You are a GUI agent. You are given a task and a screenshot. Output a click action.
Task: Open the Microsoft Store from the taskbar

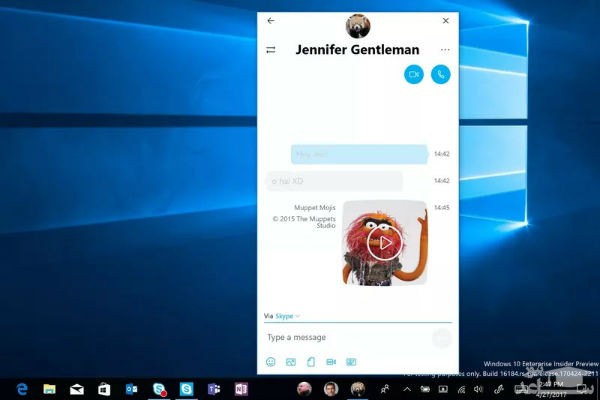click(104, 390)
